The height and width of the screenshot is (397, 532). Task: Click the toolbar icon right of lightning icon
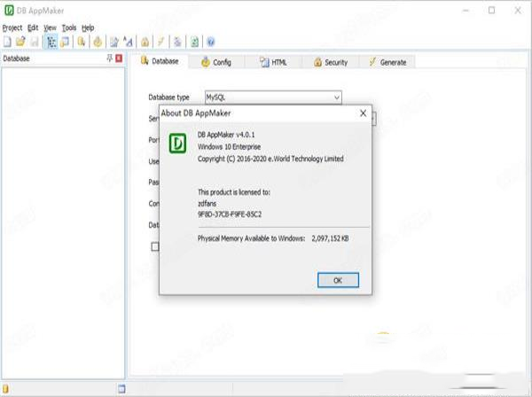coord(177,42)
